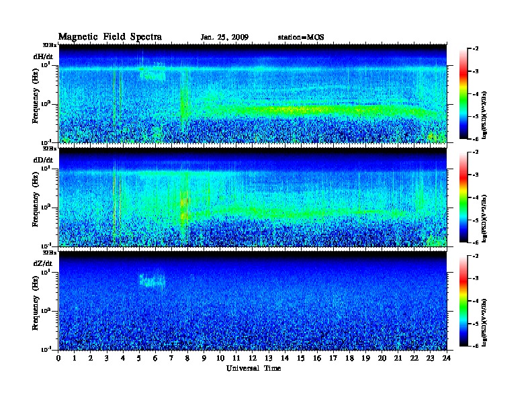Click the "15" hour tick label
The image size is (532, 411).
pos(302,359)
